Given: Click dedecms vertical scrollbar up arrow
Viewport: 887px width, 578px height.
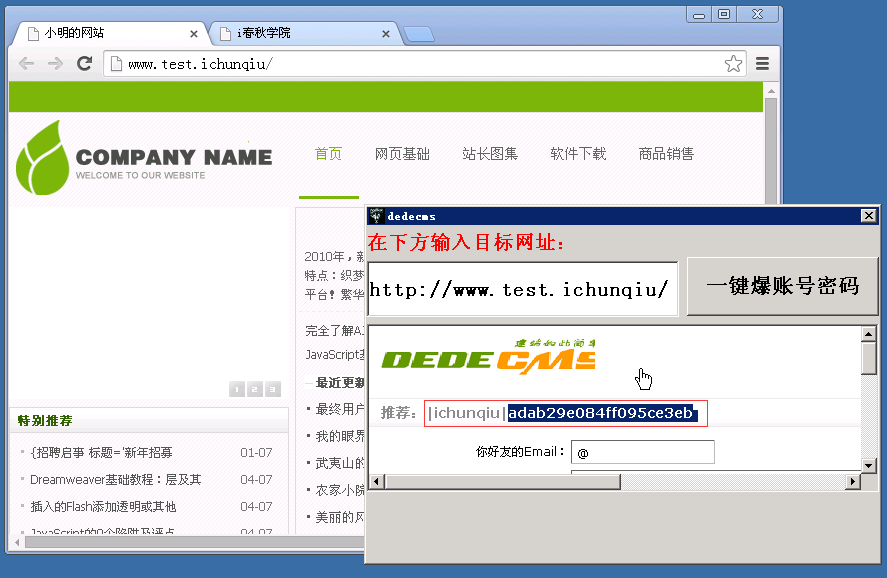Looking at the screenshot, I should 868,334.
